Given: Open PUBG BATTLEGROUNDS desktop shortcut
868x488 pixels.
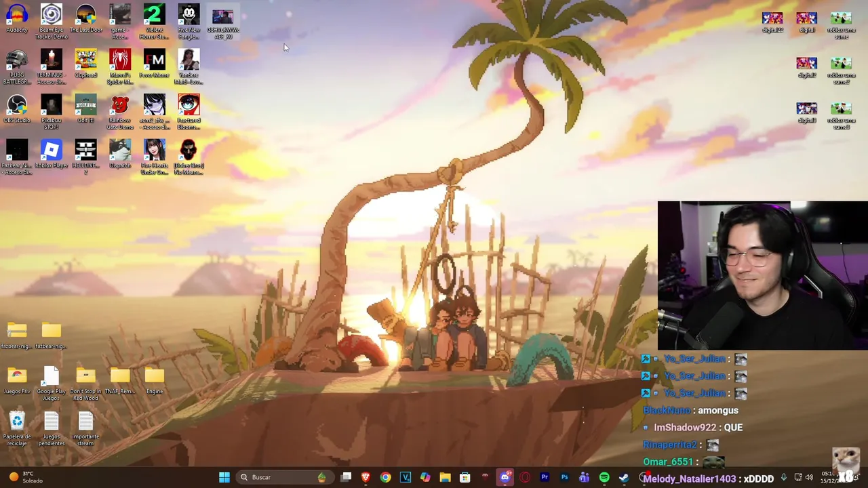Looking at the screenshot, I should pos(17,67).
